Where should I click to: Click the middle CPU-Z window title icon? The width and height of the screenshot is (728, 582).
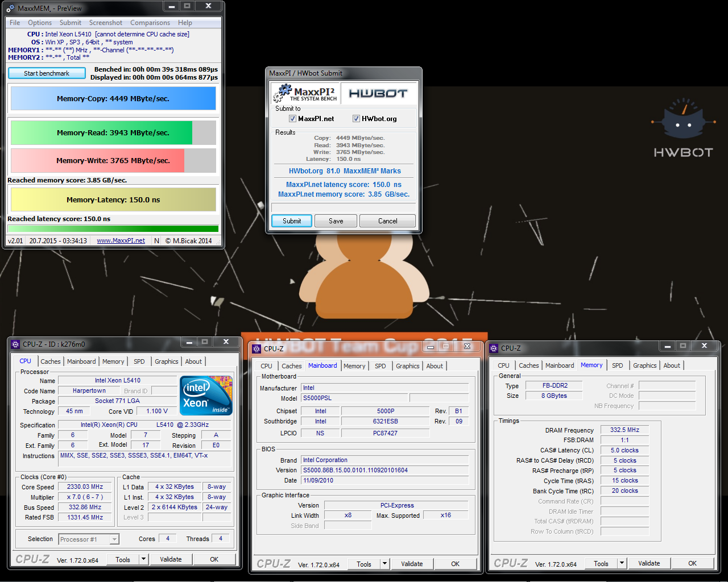257,348
